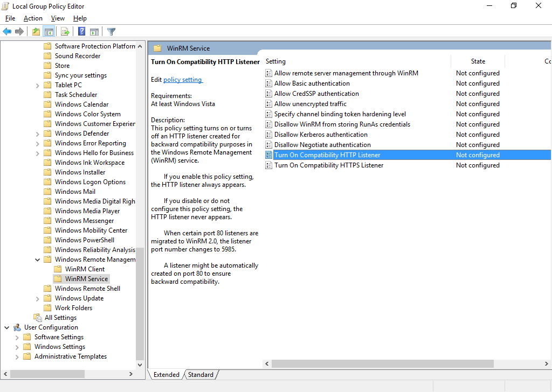Screen dimensions: 552x392
Task: Click the Up One Level folder icon
Action: pos(36,32)
